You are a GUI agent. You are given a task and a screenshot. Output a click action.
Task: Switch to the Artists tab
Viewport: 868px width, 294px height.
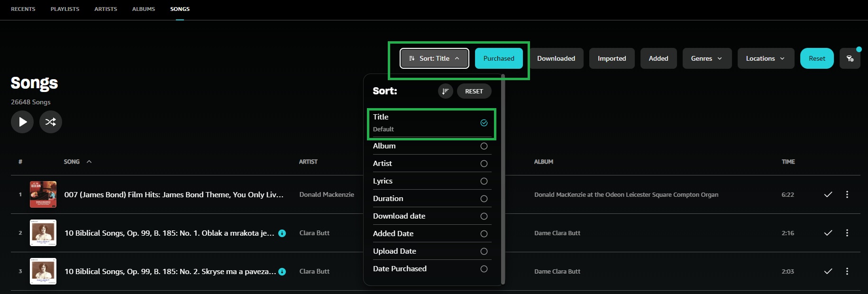pos(106,9)
